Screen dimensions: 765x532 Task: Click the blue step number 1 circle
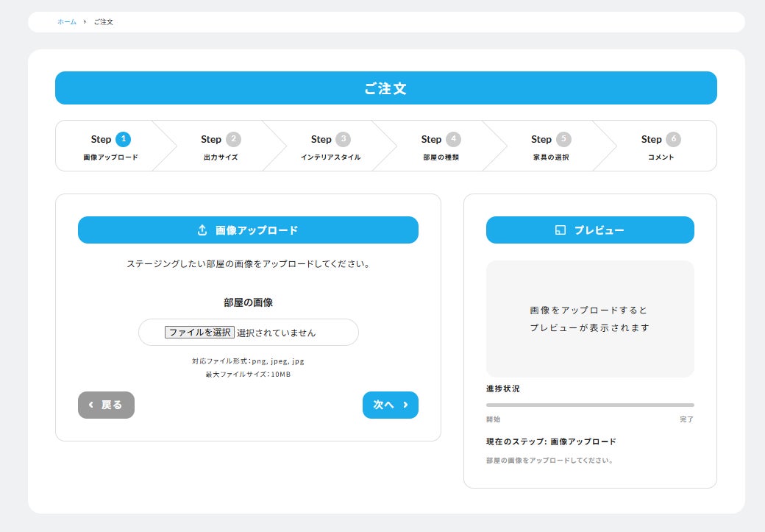pos(123,139)
